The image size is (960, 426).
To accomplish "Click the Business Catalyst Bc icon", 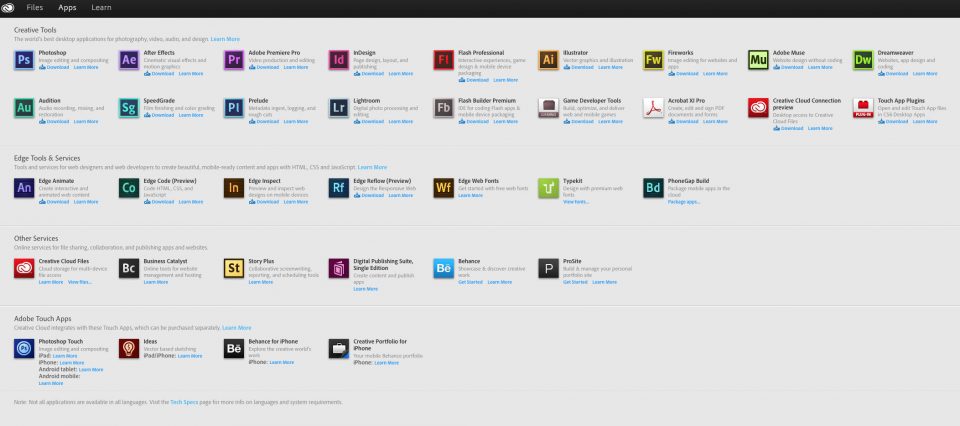I will point(129,268).
